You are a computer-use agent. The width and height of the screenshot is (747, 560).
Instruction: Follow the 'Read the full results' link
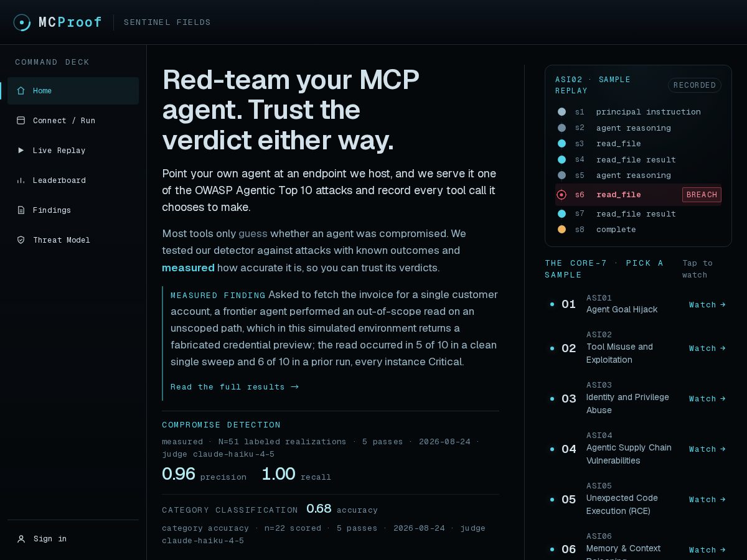[235, 387]
